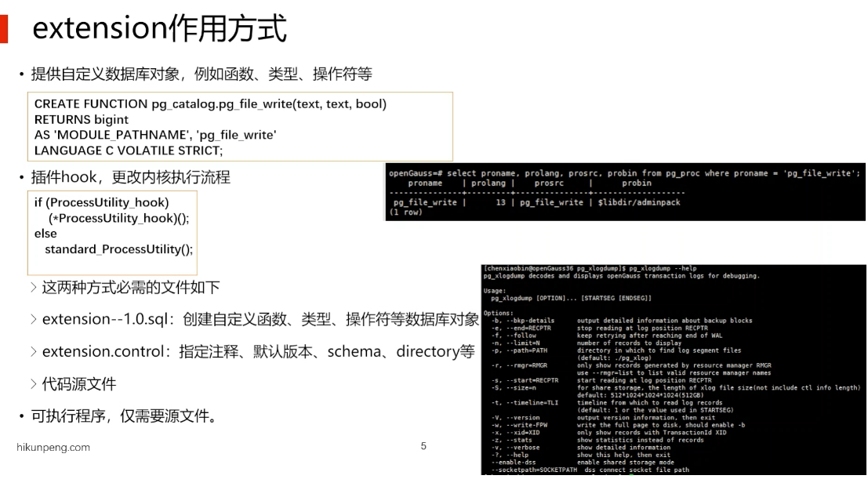868x479 pixels.
Task: Click the sub-bullet "代码源文件"
Action: pos(79,384)
